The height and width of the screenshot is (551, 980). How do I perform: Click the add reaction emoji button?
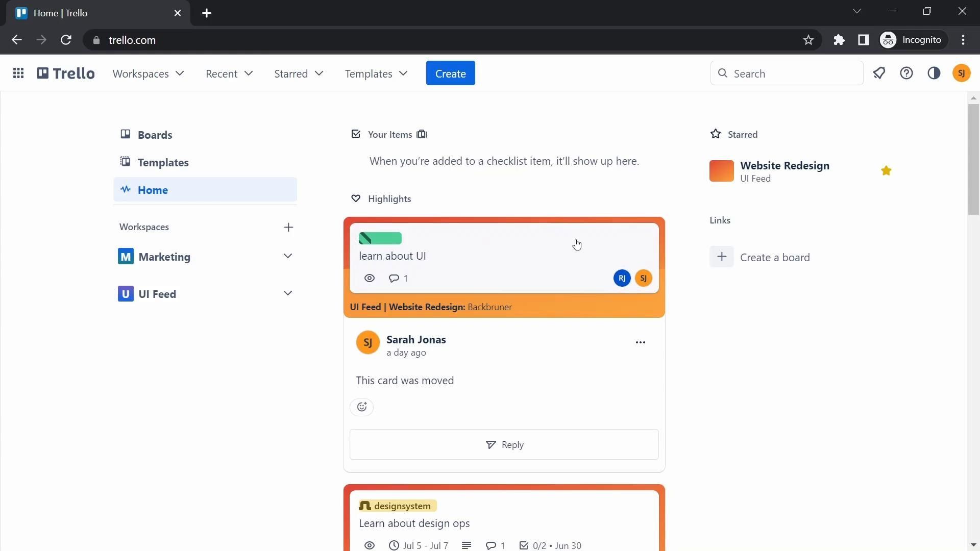(362, 407)
